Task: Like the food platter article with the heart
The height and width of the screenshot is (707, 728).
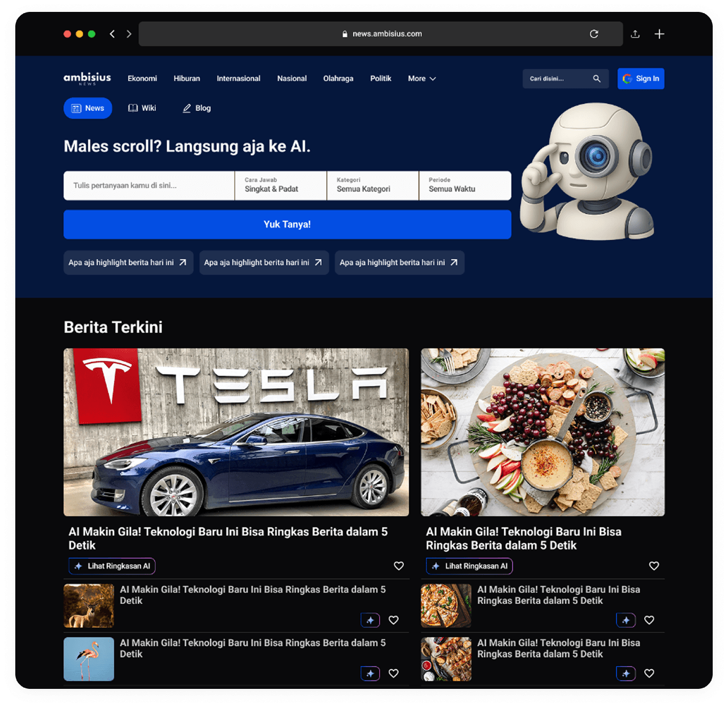Action: click(654, 566)
